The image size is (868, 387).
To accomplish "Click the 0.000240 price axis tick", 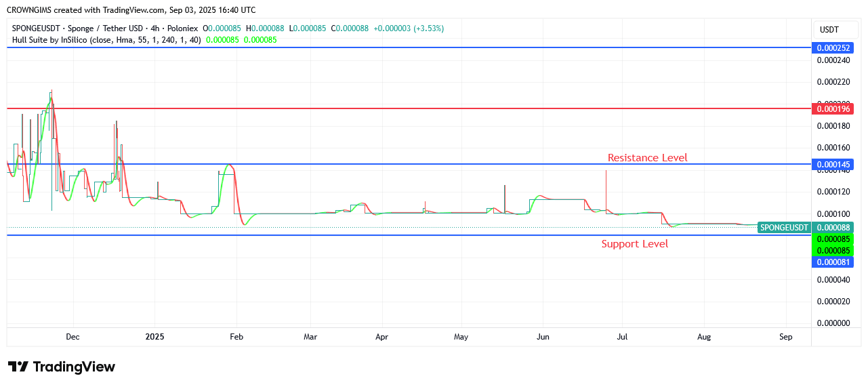I will tap(833, 60).
